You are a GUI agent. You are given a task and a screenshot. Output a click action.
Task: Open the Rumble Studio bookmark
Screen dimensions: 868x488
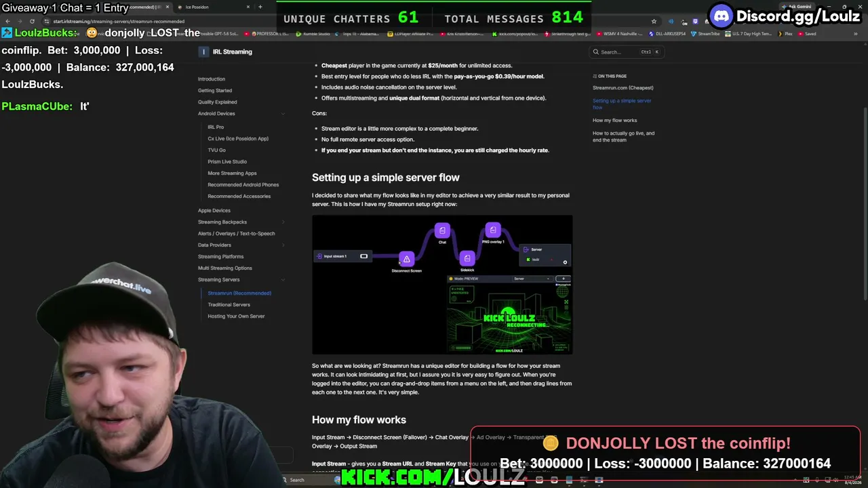(x=313, y=34)
